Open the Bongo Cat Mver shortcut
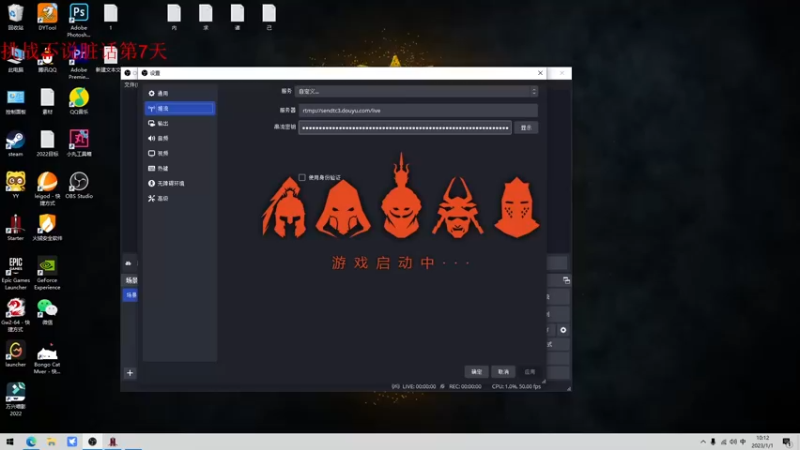 (47, 358)
